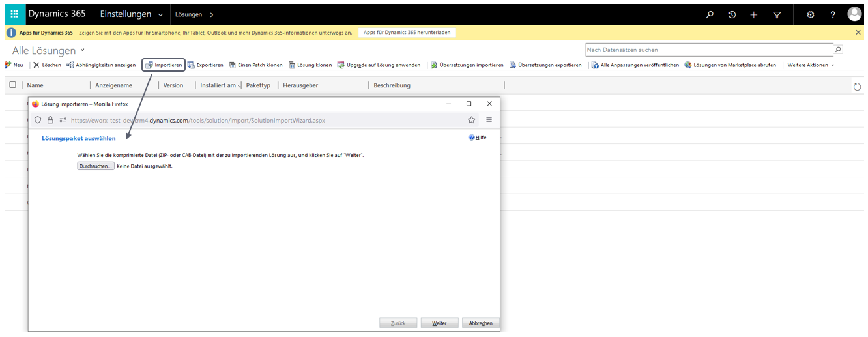The image size is (868, 337).
Task: Click Hilfe link in import wizard
Action: tap(478, 138)
